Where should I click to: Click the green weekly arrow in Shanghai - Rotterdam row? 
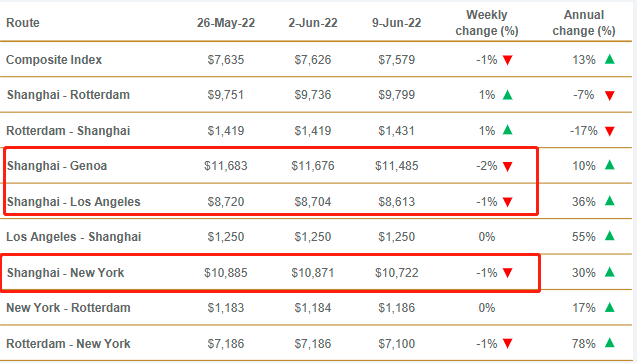coord(507,95)
